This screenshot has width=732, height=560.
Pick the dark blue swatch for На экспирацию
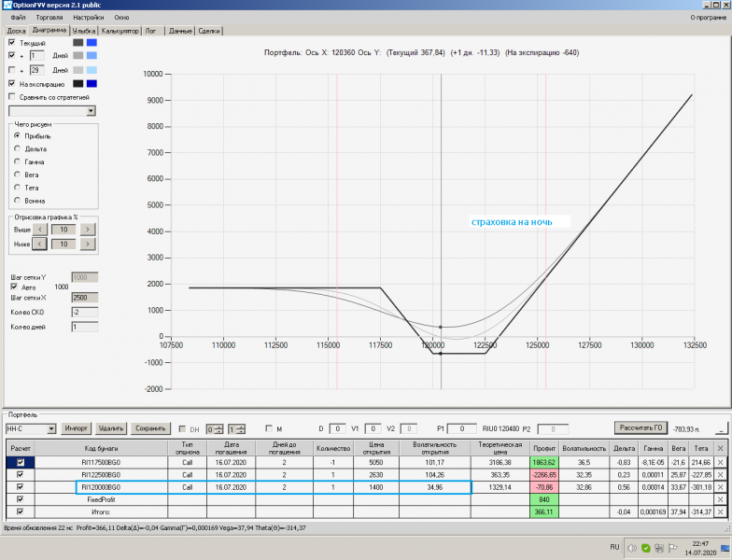pyautogui.click(x=91, y=84)
